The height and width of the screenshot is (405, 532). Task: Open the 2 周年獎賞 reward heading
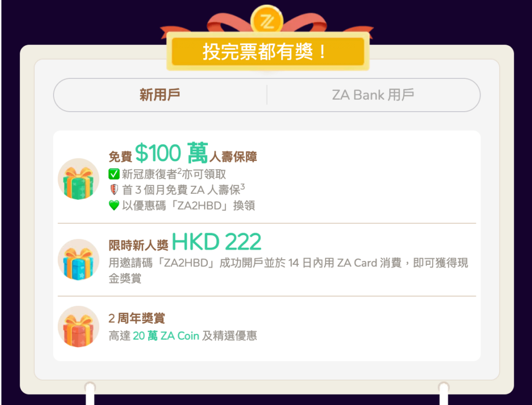137,318
